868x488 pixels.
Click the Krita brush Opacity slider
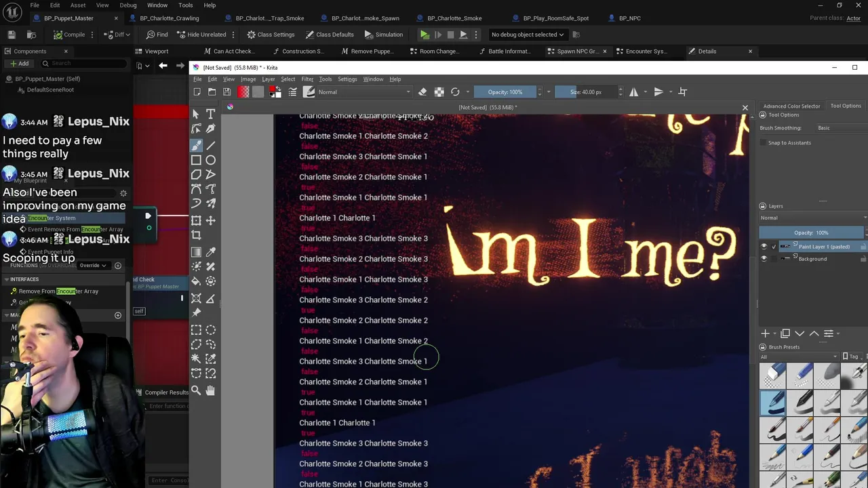(x=505, y=91)
